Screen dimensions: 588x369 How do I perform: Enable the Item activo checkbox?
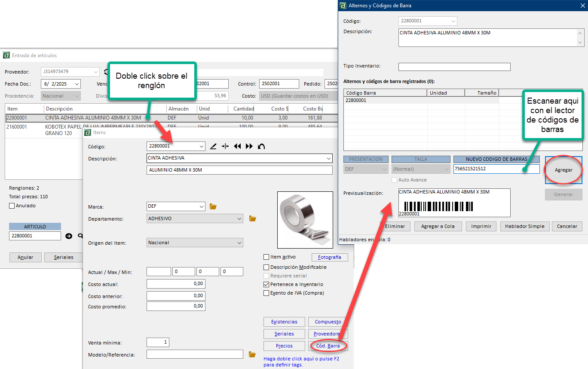266,257
